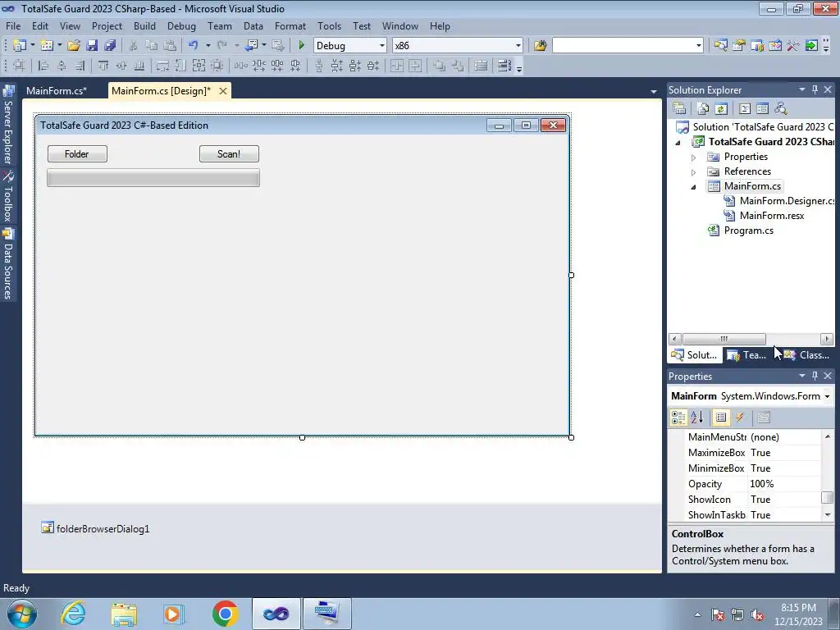Pin or unpin the Properties panel
The height and width of the screenshot is (630, 840).
tap(815, 376)
